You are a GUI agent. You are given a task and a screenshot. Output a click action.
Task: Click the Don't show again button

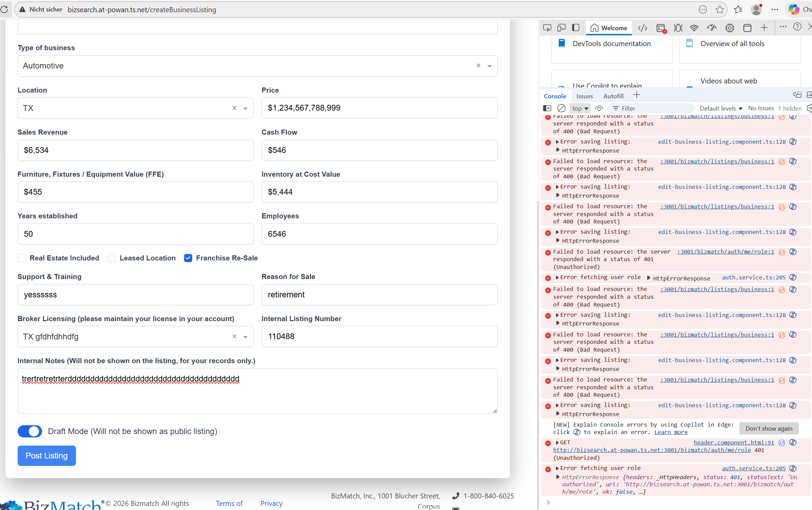[769, 428]
